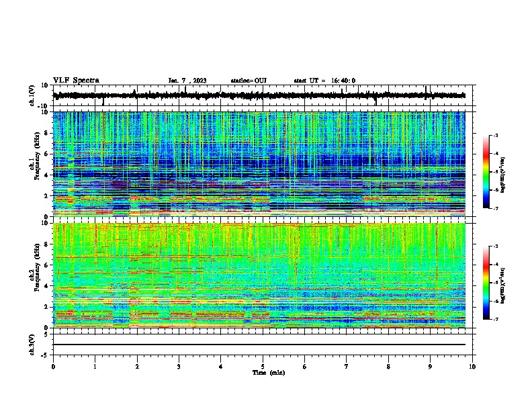Click the "5" tick on ch.3(V) axis
The width and height of the screenshot is (532, 411).
tap(47, 334)
